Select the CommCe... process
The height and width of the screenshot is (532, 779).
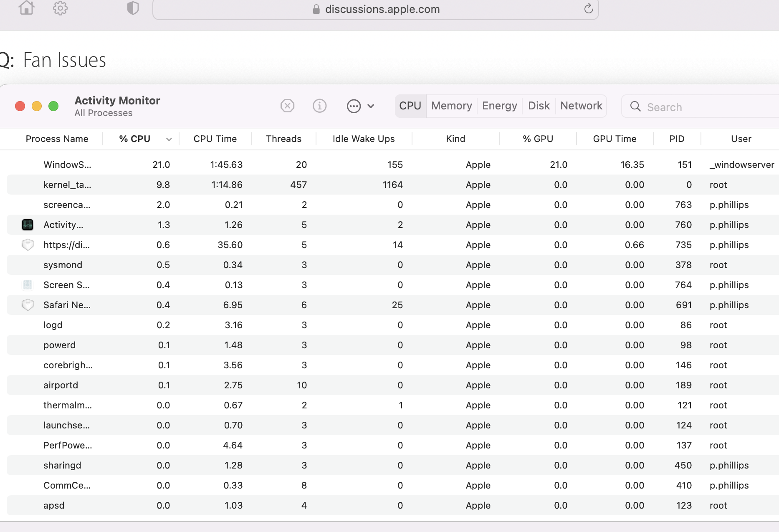67,485
